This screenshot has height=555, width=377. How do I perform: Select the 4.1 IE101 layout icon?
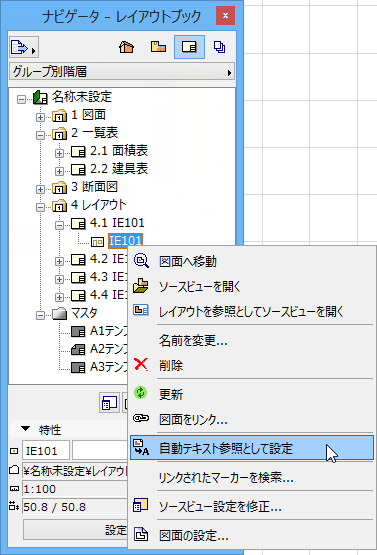[78, 224]
